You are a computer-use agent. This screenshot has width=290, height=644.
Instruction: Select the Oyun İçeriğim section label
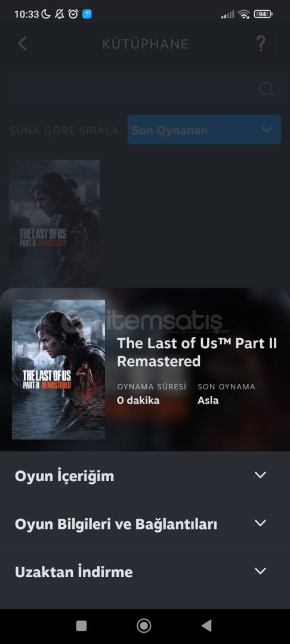click(x=64, y=476)
